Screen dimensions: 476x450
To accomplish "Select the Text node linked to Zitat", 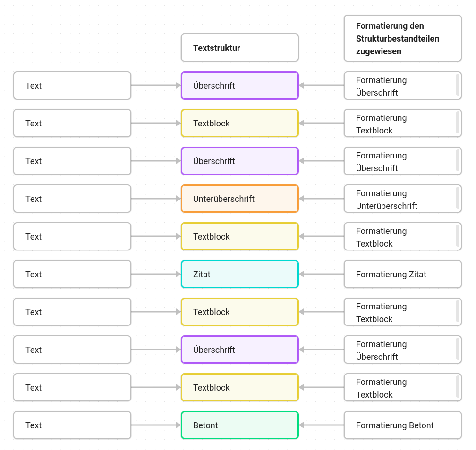I will (72, 274).
